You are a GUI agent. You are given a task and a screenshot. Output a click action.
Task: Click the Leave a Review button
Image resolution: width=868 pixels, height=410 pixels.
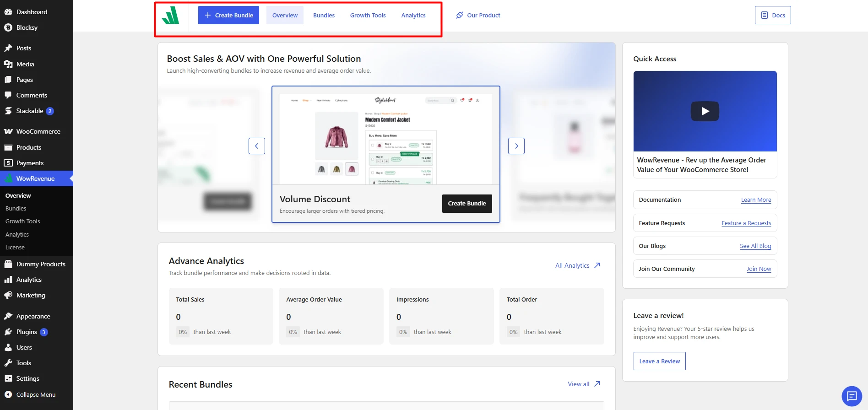[660, 361]
